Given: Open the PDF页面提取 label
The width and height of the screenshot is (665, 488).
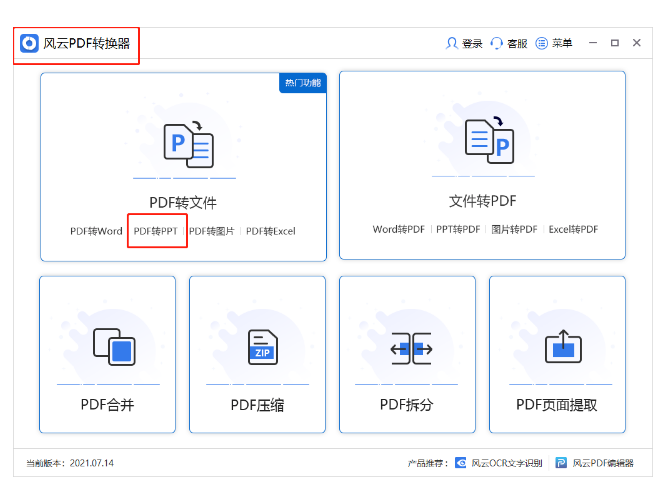Looking at the screenshot, I should coord(556,405).
